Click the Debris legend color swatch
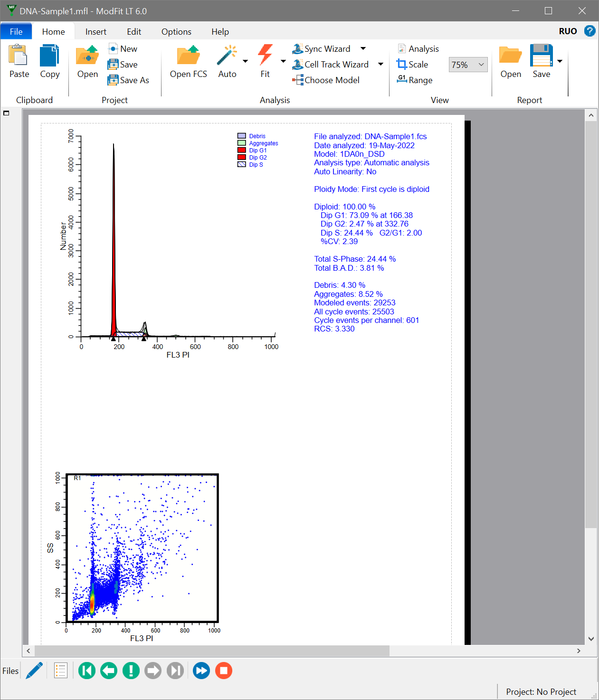599x700 pixels. tap(242, 136)
